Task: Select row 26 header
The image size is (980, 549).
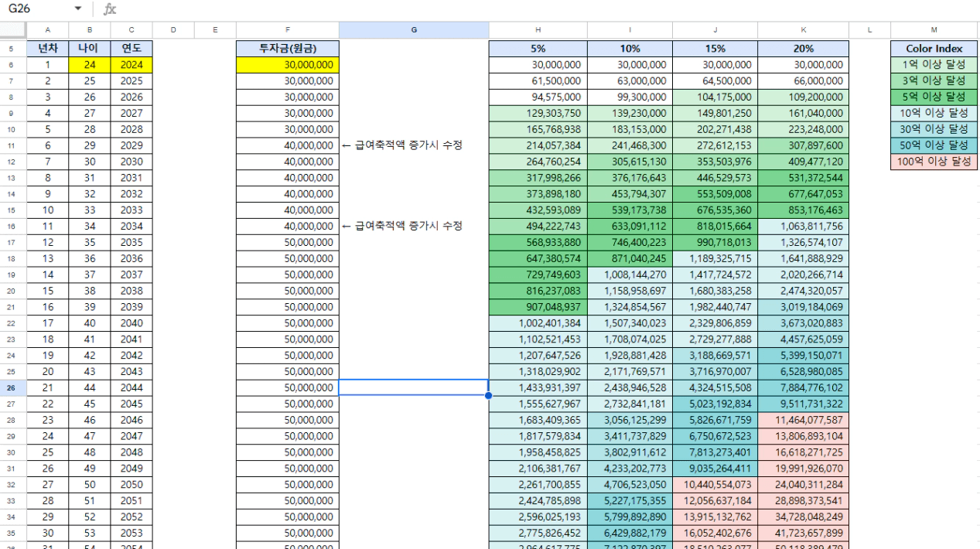Action: (13, 387)
